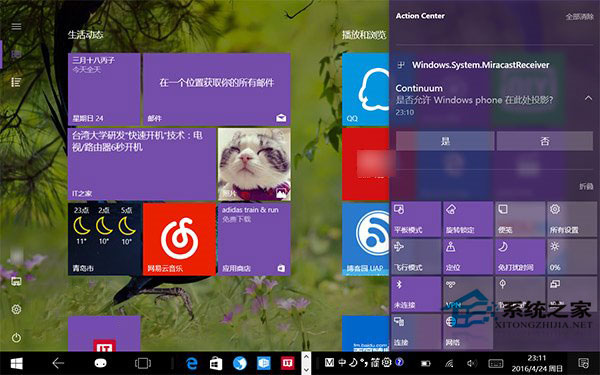
Task: Toggle the IME punctuation icon
Action: [x=364, y=362]
